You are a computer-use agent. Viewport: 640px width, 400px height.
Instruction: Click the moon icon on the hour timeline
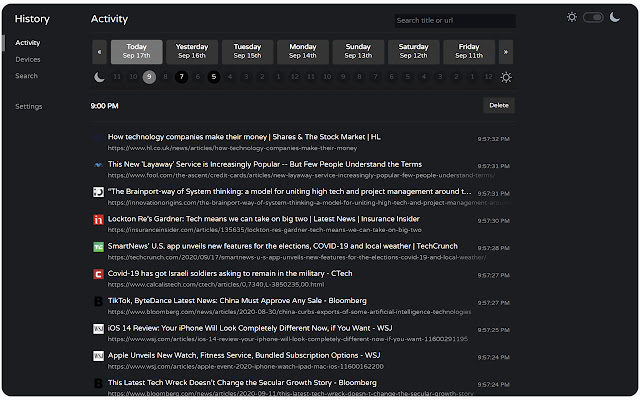tap(99, 77)
